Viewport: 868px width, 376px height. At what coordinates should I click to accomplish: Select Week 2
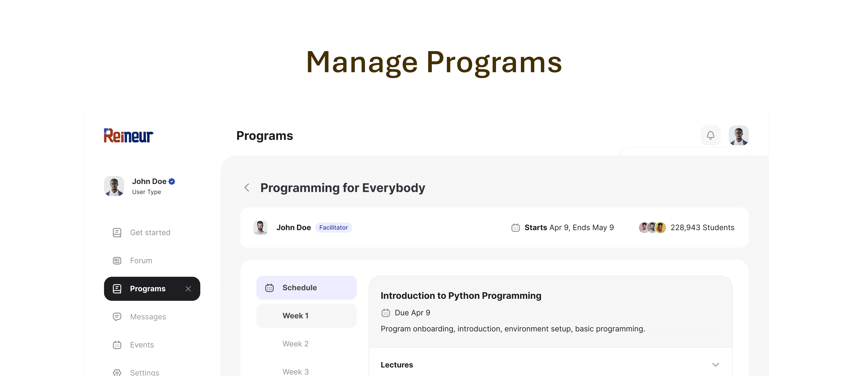(x=306, y=344)
